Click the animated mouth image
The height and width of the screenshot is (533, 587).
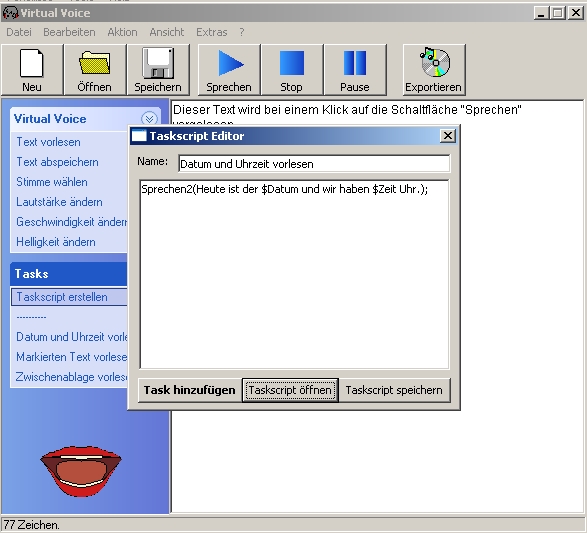tap(81, 471)
